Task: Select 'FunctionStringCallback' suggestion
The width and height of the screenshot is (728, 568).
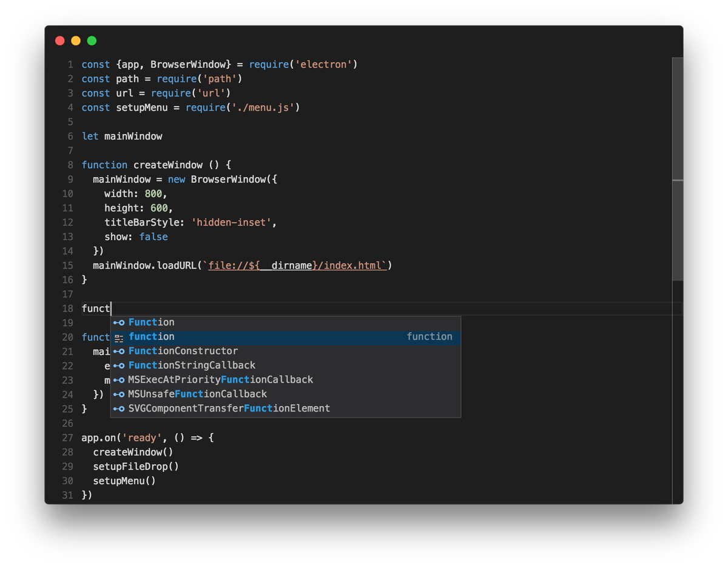Action: point(286,366)
